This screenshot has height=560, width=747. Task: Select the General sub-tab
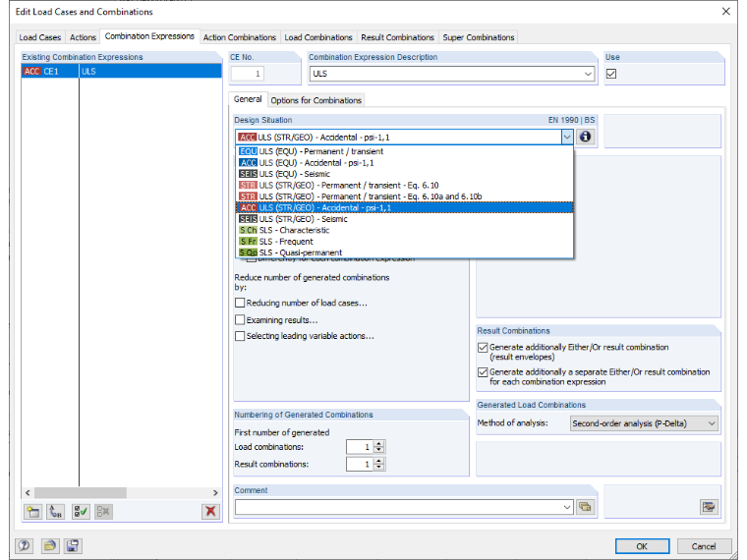(x=248, y=99)
